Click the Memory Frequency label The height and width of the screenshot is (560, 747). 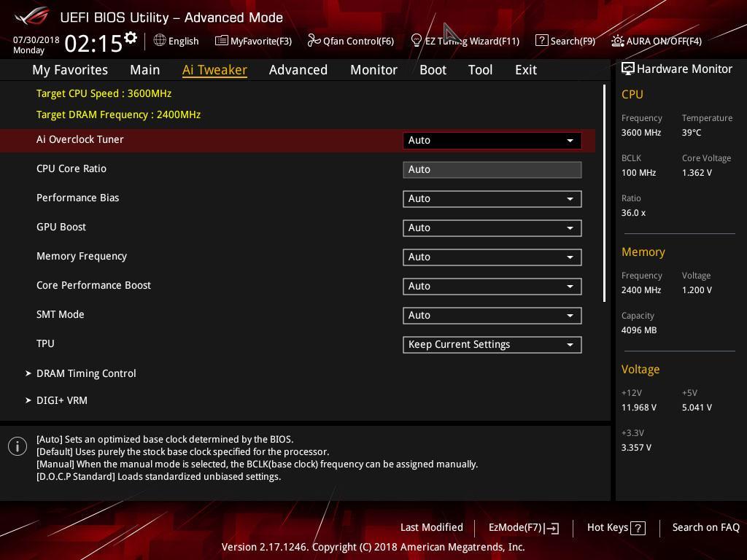click(x=82, y=256)
